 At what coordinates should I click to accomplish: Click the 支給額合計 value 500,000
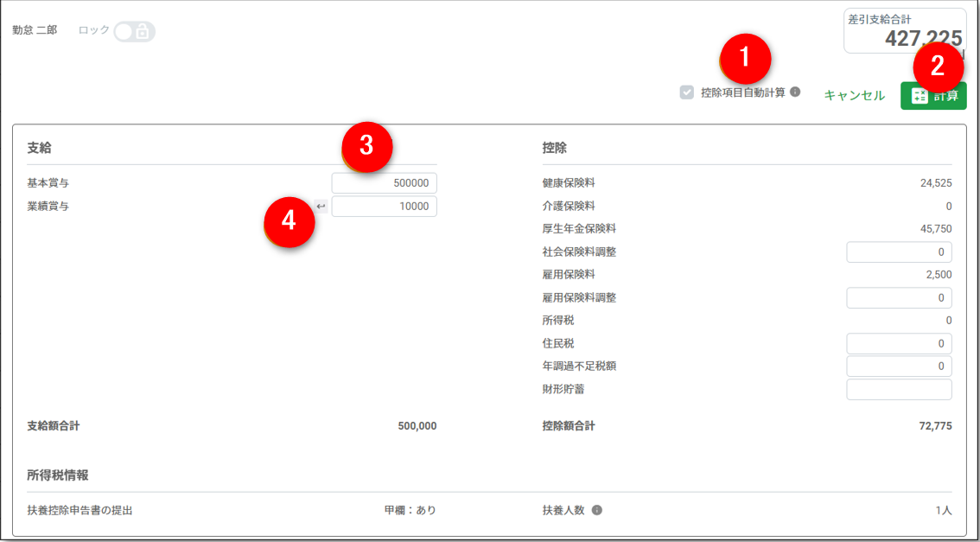pyautogui.click(x=417, y=426)
